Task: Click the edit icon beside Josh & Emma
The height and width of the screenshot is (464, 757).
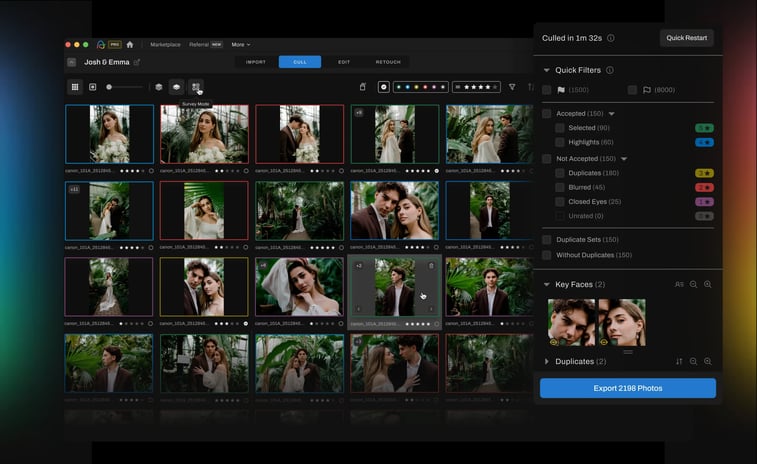Action: pyautogui.click(x=137, y=62)
